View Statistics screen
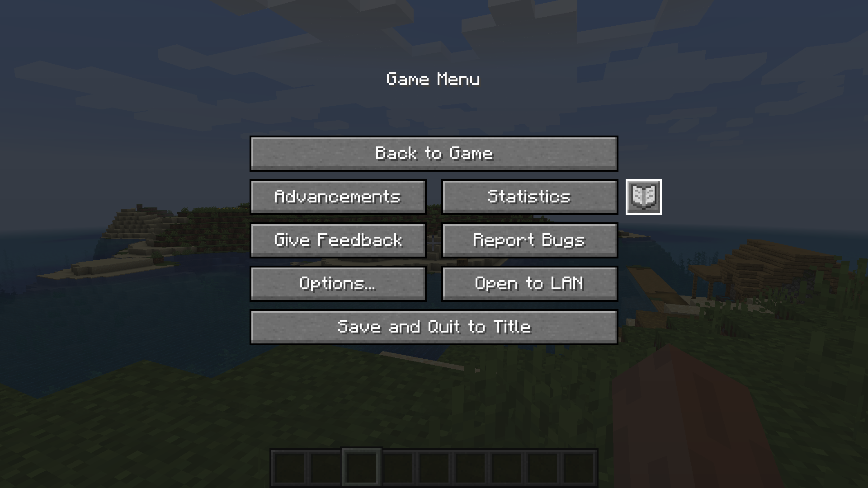This screenshot has width=868, height=488. 529,197
